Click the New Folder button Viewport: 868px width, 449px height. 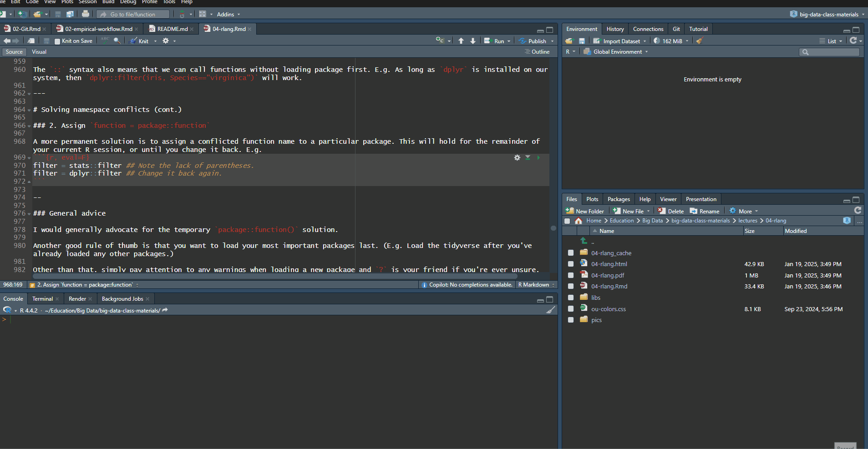[x=585, y=211]
